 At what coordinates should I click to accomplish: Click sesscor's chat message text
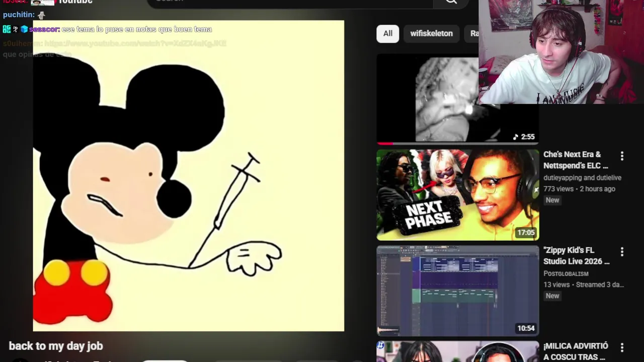pyautogui.click(x=136, y=29)
